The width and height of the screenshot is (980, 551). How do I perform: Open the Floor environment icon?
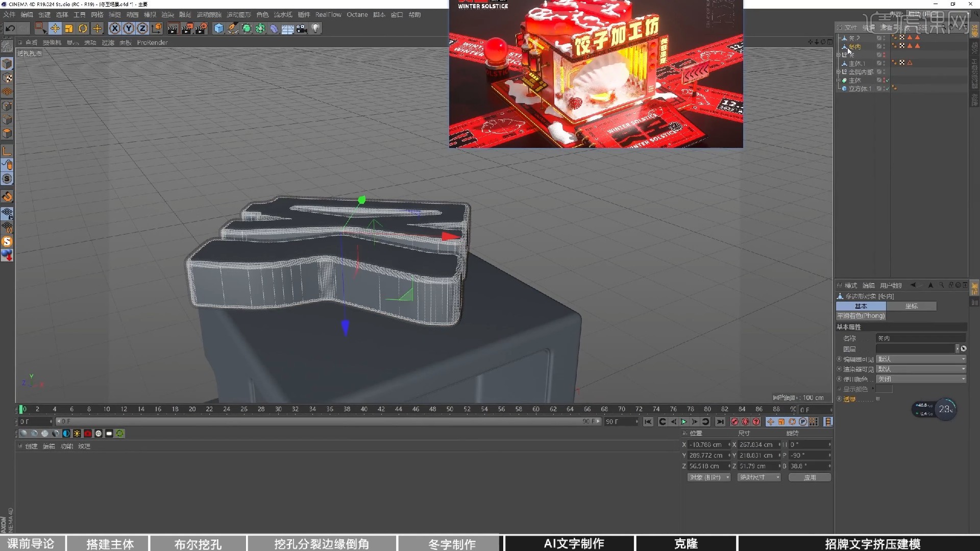click(x=288, y=29)
